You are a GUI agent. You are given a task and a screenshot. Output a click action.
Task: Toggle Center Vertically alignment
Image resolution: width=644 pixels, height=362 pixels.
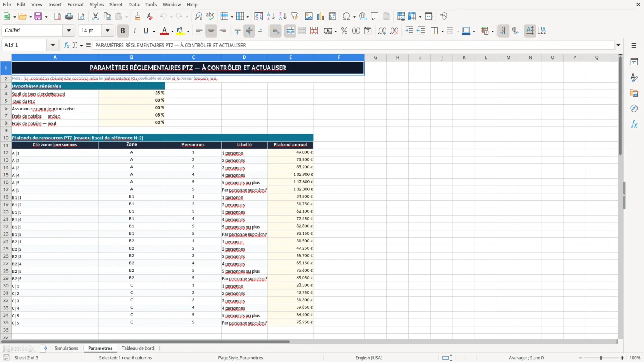249,31
